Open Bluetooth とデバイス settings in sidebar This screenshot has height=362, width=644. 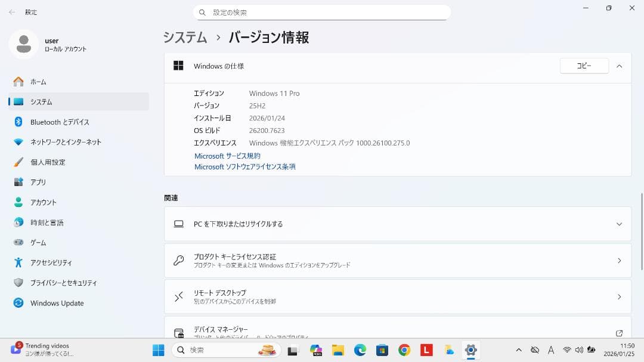[x=60, y=122]
